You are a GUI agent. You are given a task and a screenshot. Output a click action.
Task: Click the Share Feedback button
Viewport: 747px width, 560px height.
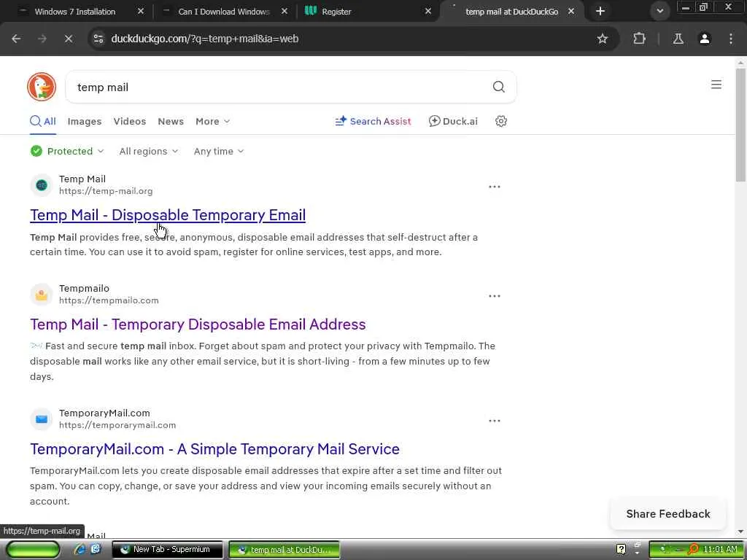coord(668,514)
